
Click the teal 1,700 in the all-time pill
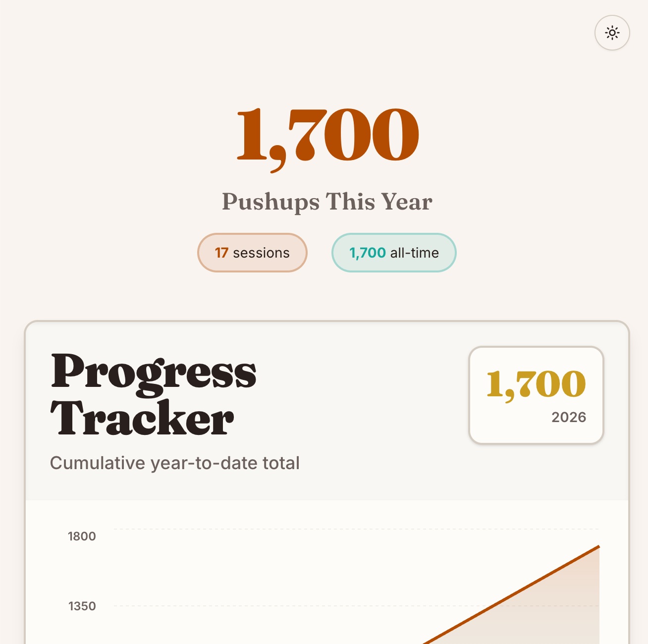click(x=368, y=253)
